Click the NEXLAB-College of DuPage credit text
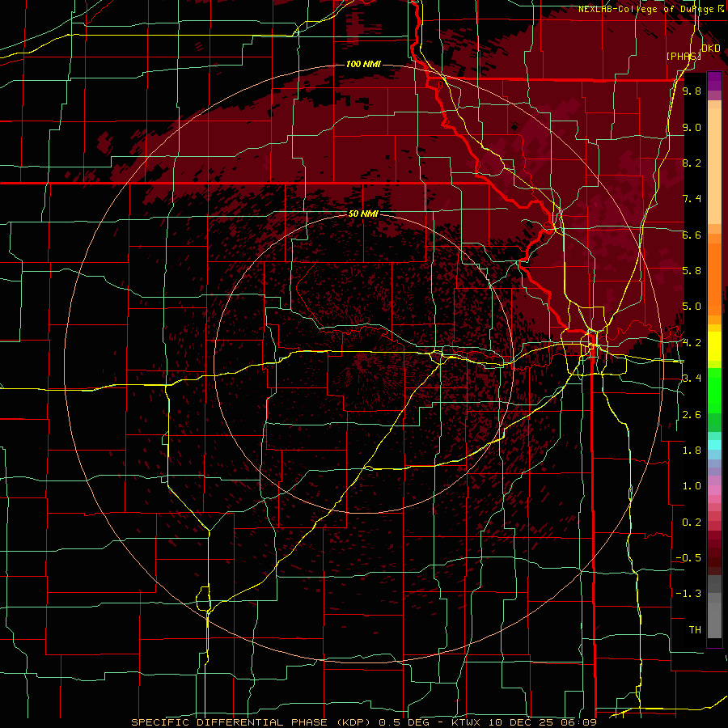The image size is (728, 728). coord(645,9)
